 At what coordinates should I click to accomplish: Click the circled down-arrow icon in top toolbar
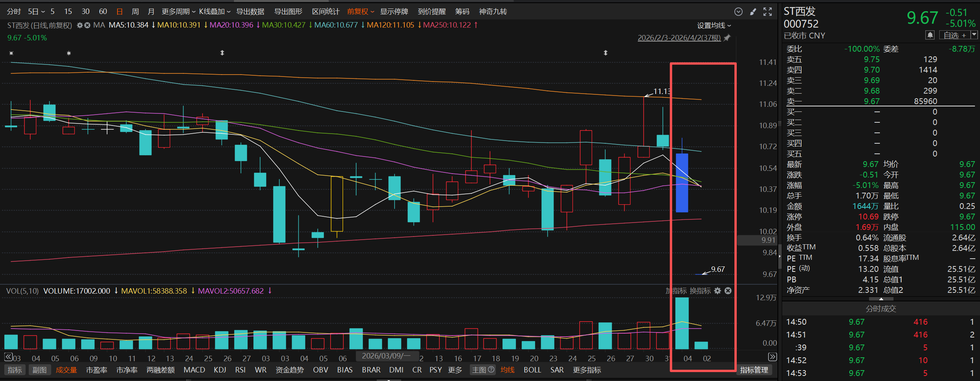click(739, 12)
